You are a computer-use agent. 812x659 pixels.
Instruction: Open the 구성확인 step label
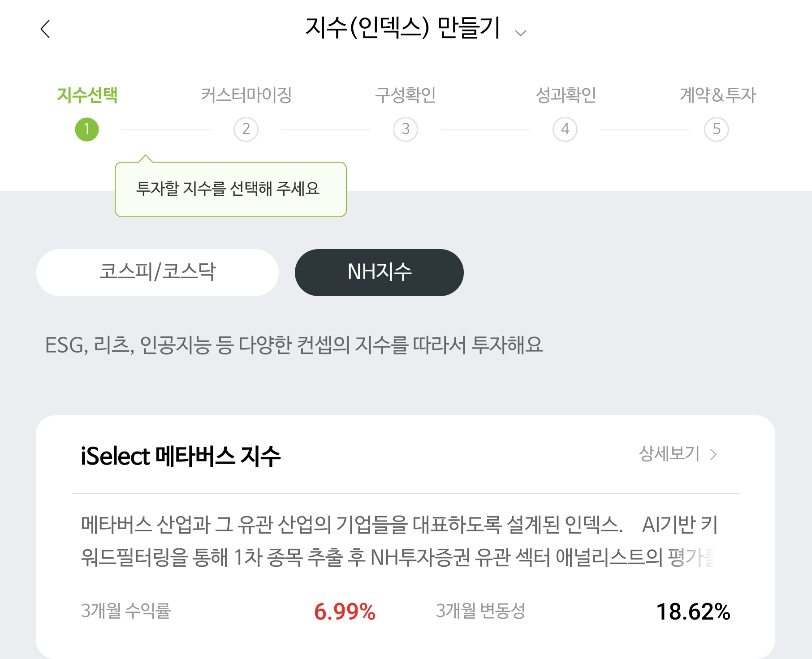coord(406,95)
